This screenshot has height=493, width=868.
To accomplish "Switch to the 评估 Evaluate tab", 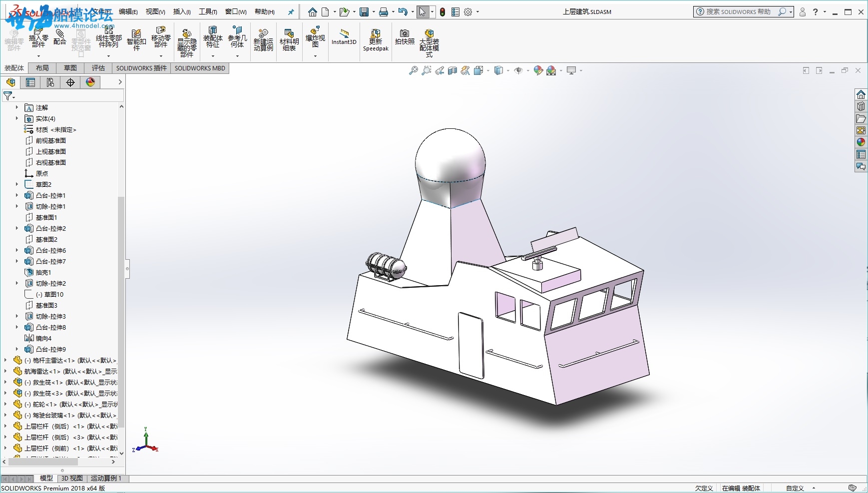I will [x=98, y=68].
